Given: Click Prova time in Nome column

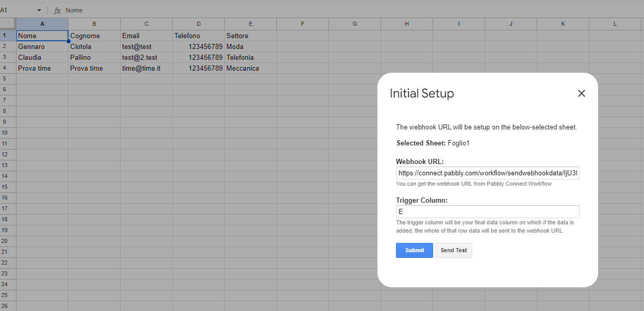Looking at the screenshot, I should (x=42, y=68).
